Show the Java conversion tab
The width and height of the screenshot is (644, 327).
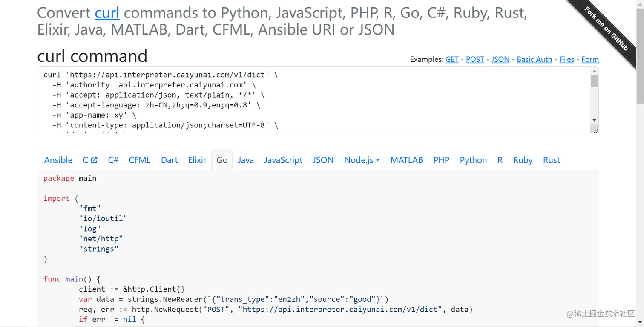click(x=246, y=160)
